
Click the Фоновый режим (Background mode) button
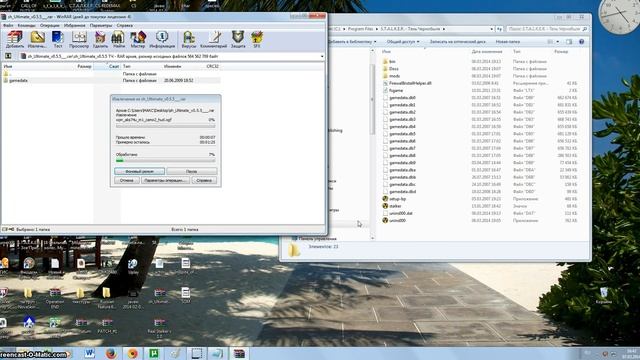point(139,171)
